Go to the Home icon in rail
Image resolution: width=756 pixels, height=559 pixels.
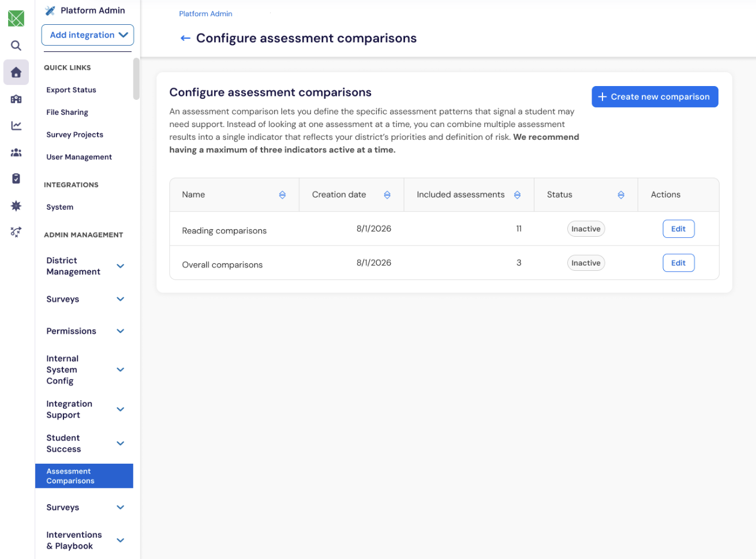(x=16, y=72)
